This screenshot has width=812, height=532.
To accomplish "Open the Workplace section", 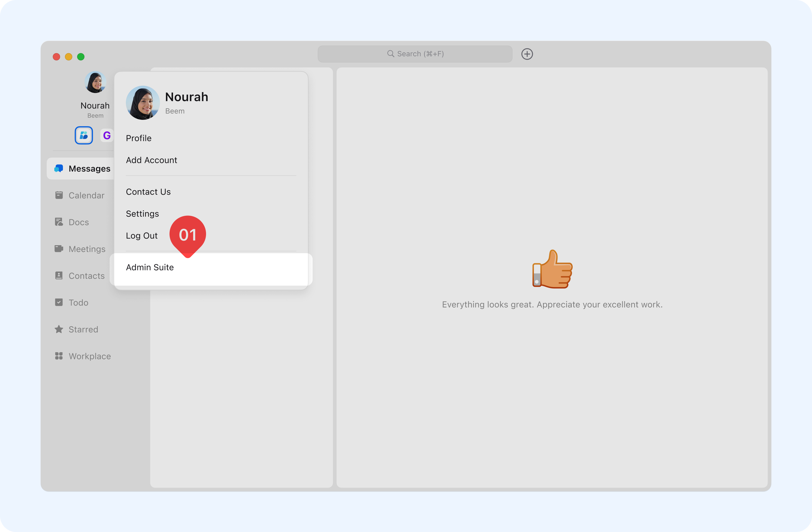I will pyautogui.click(x=89, y=356).
